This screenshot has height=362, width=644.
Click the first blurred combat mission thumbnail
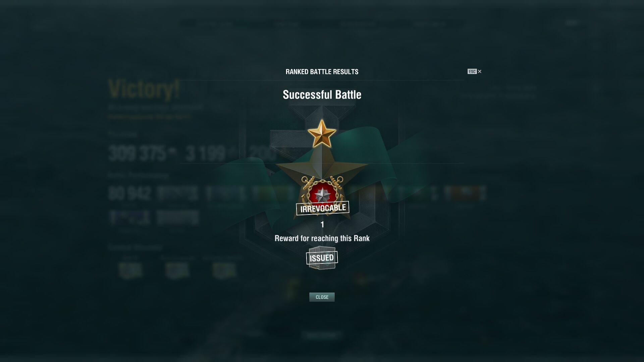(130, 270)
